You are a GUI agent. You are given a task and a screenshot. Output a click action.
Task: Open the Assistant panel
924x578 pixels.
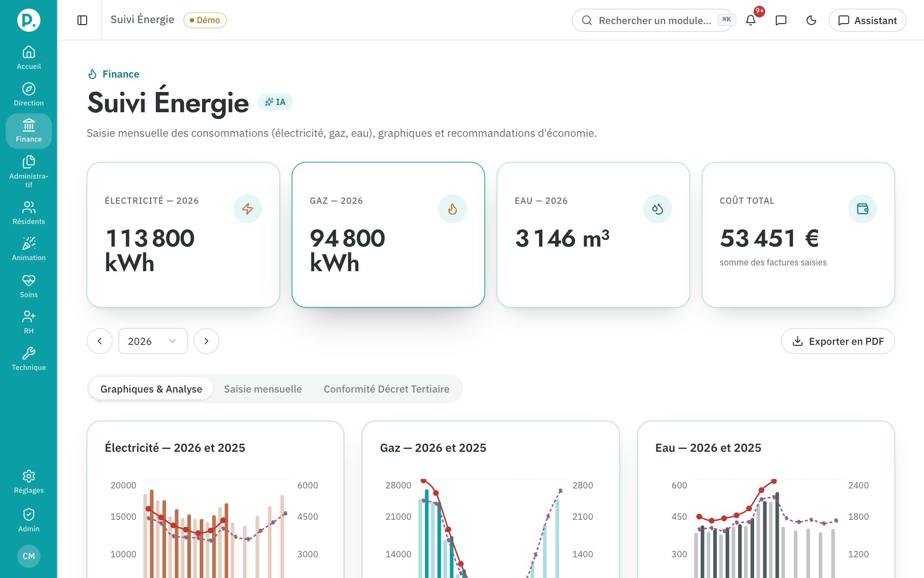tap(867, 20)
